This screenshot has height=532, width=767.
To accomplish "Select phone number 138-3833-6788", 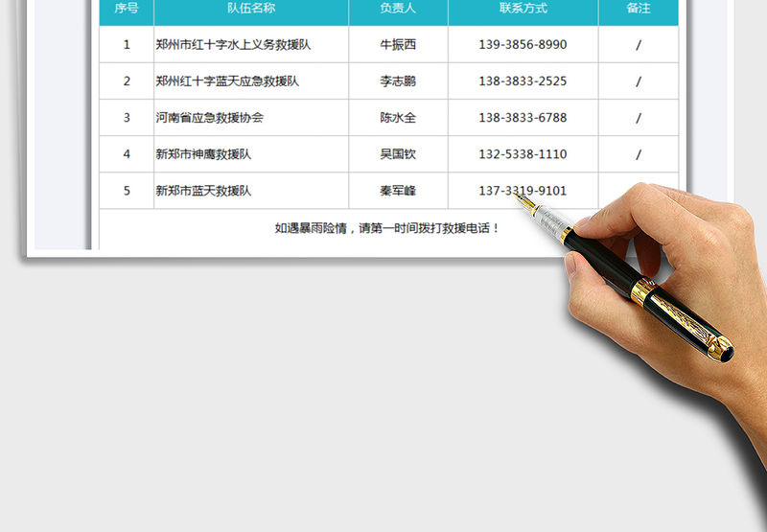I will 523,118.
